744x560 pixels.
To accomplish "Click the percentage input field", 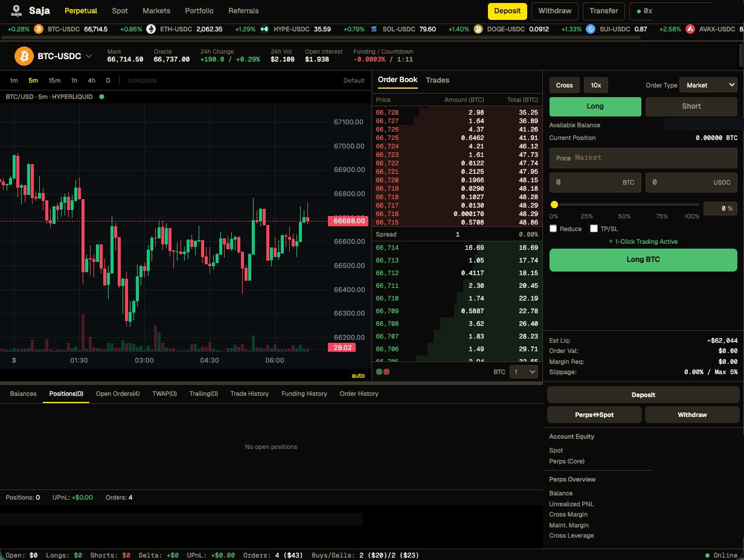I will coord(720,208).
